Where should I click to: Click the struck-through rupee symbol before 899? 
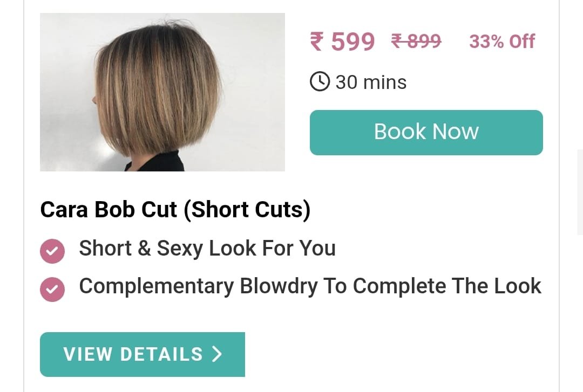pos(397,41)
